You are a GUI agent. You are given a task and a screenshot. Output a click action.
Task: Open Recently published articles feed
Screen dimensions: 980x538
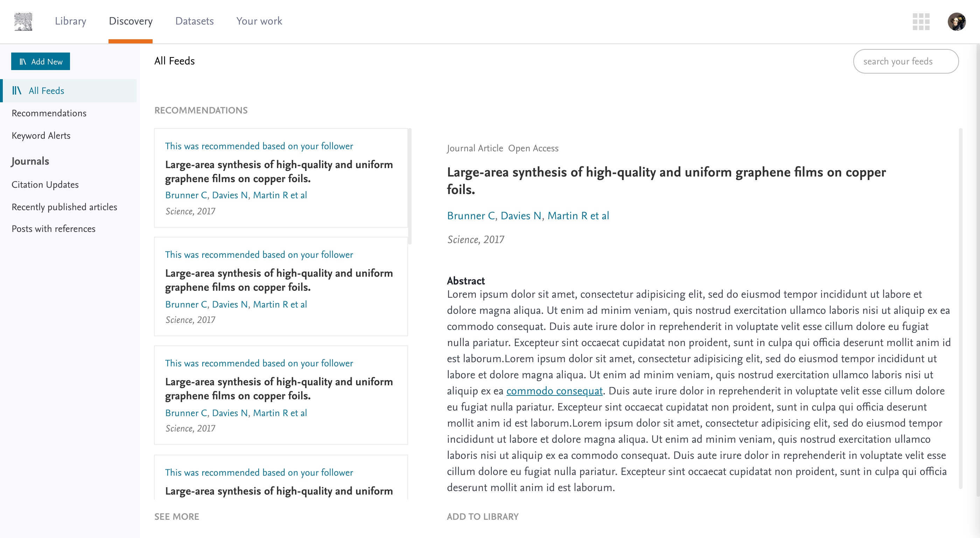point(64,207)
